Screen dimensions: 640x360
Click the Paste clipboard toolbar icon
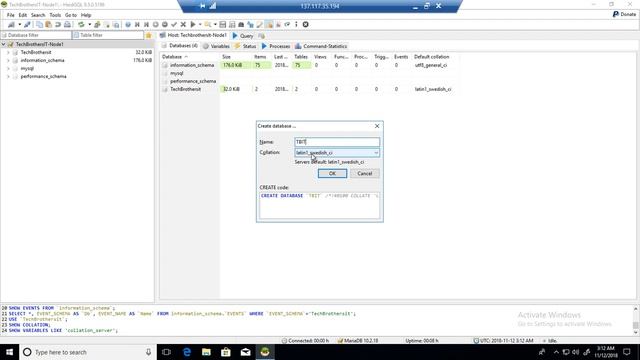(49, 24)
